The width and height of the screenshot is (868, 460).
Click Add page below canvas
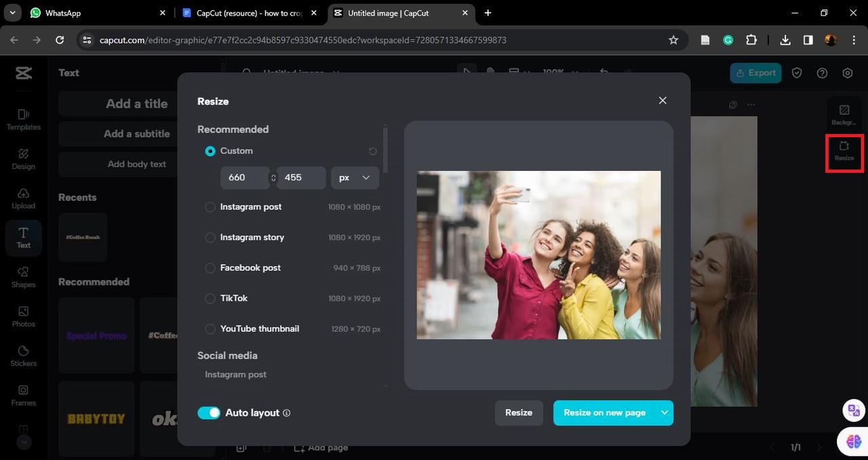(x=321, y=448)
